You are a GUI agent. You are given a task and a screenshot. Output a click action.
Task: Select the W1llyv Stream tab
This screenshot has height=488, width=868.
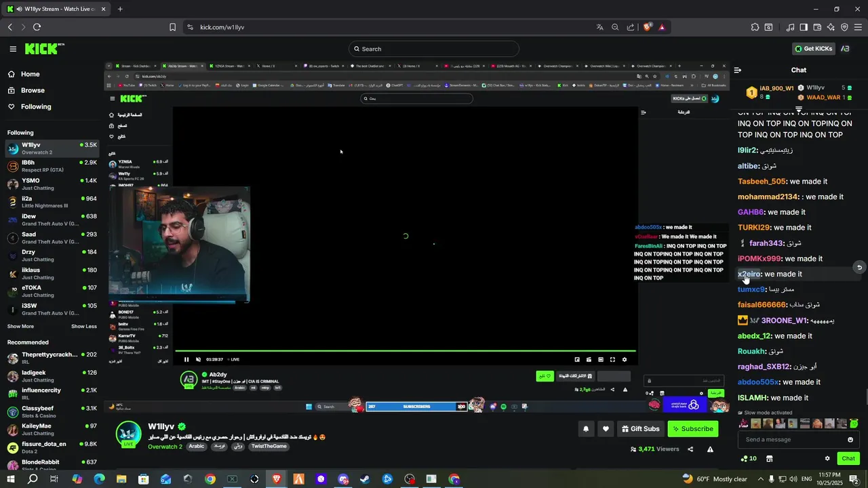pos(57,9)
